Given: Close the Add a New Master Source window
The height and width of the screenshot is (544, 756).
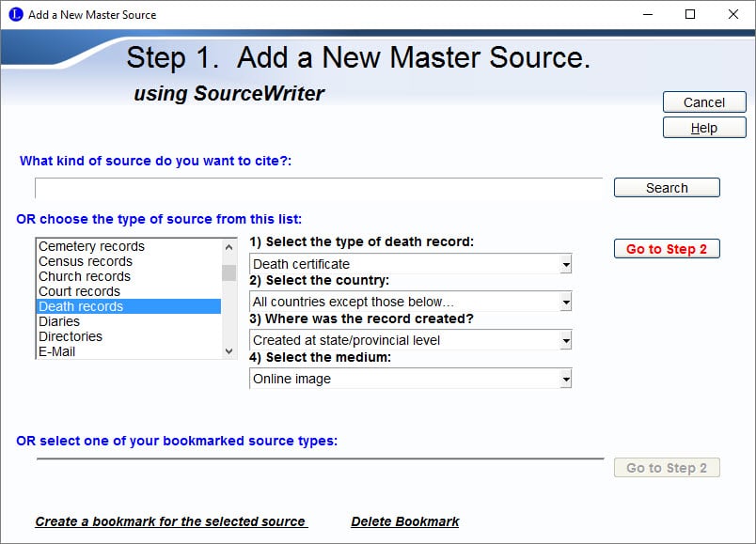Looking at the screenshot, I should pyautogui.click(x=732, y=14).
